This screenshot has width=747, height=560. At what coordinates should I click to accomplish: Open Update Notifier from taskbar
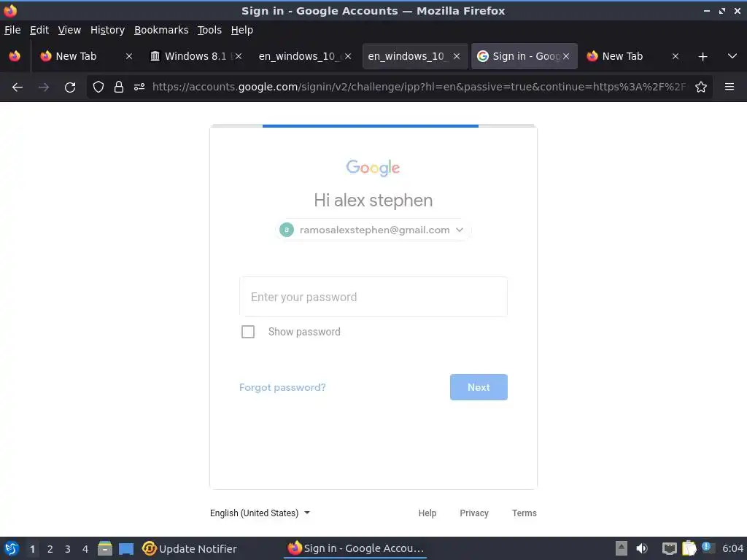click(190, 549)
